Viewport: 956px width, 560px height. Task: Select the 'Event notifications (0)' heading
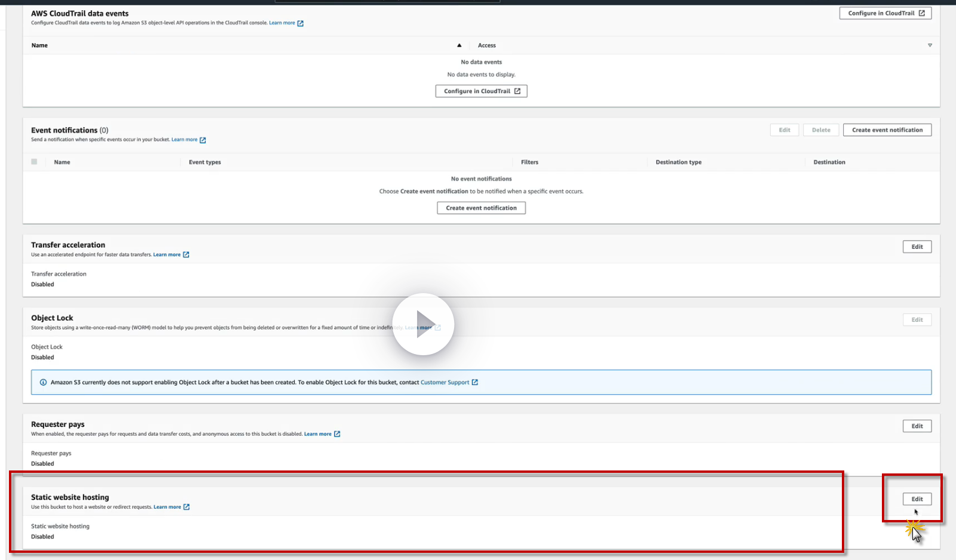coord(70,130)
